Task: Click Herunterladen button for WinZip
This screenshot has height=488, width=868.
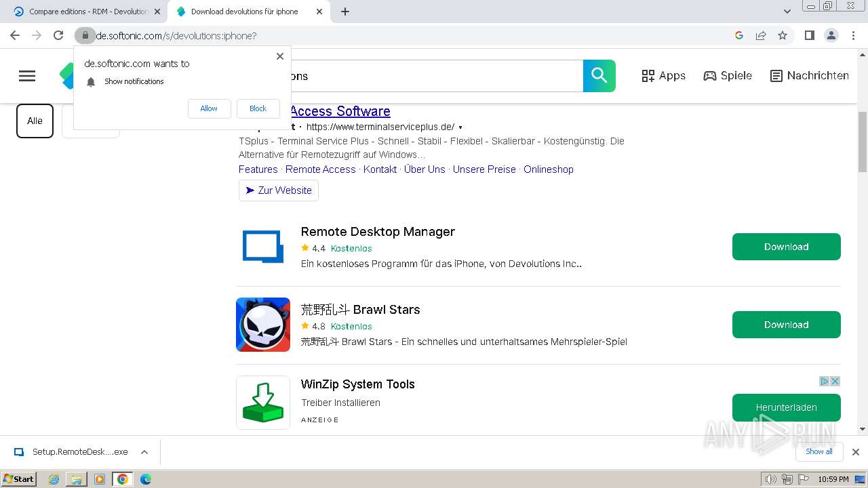Action: point(787,407)
